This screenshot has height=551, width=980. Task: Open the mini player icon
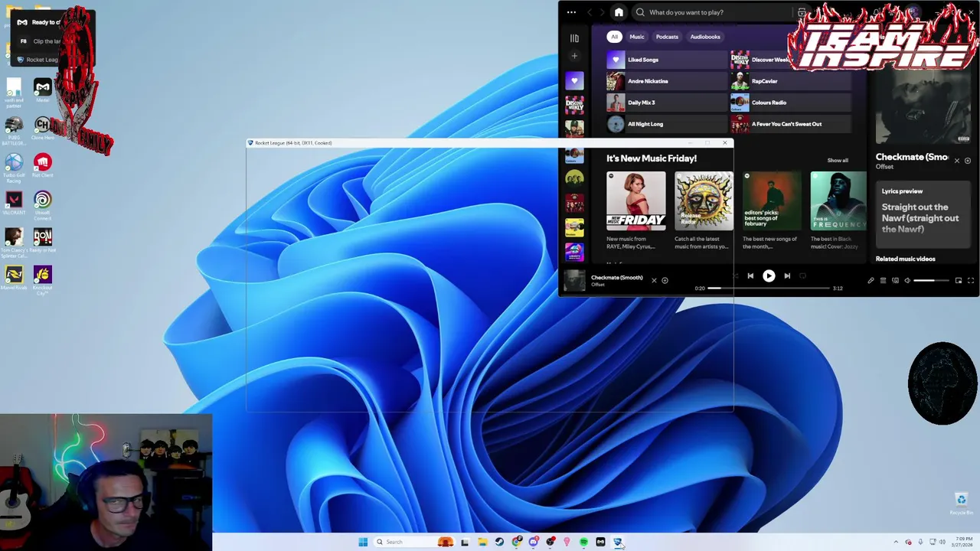click(x=958, y=281)
